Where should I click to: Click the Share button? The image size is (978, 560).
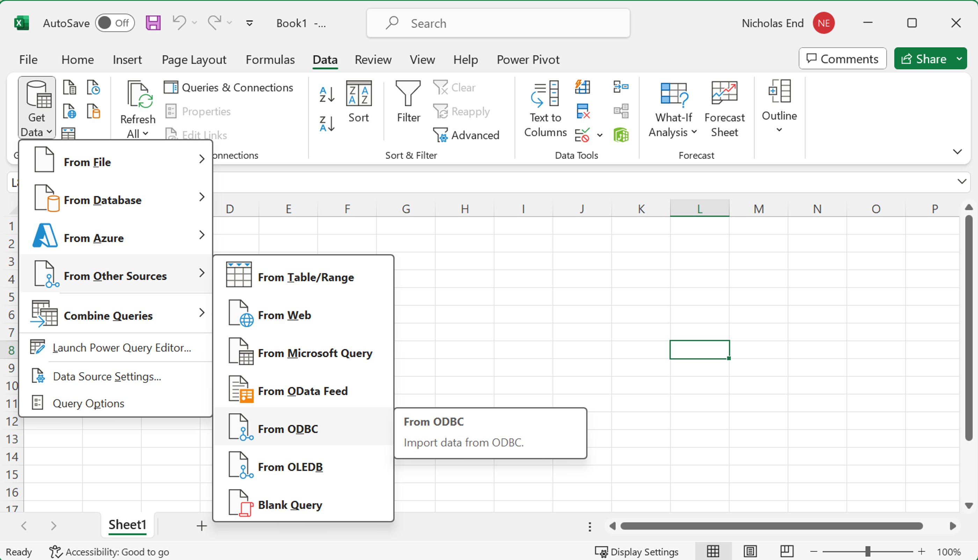pos(924,59)
